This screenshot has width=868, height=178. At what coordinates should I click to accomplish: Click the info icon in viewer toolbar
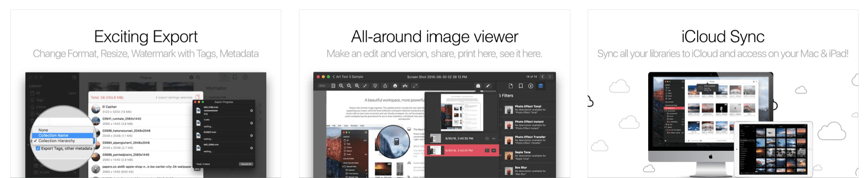tap(530, 86)
